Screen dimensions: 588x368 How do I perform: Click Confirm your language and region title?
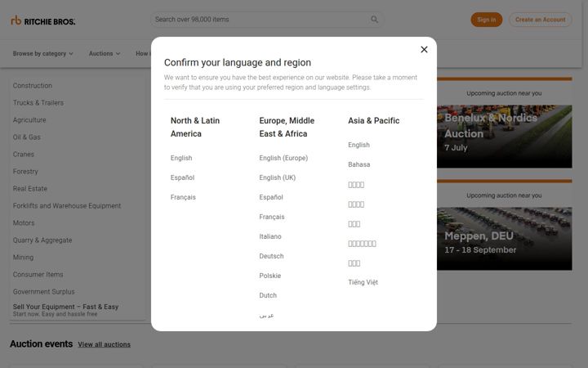pyautogui.click(x=238, y=63)
